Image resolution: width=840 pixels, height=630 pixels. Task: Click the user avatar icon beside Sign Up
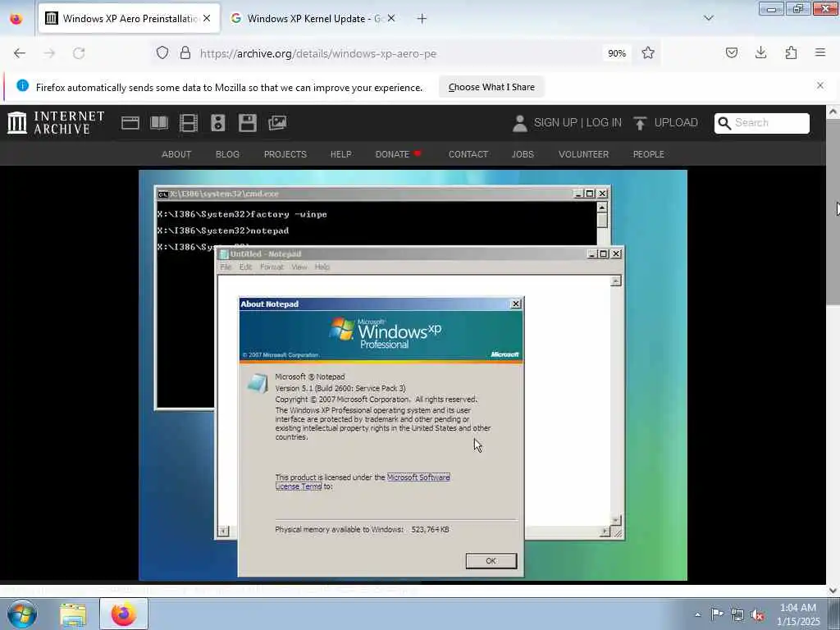click(519, 123)
